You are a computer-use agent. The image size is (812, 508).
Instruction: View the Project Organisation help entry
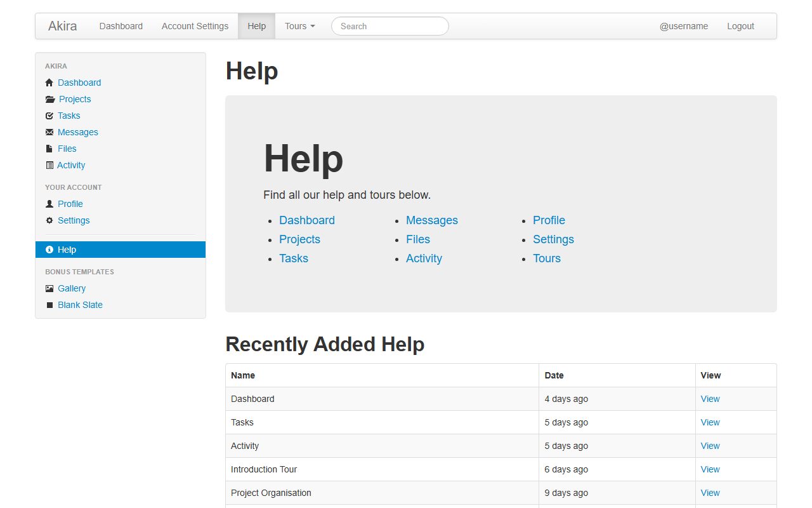point(710,493)
